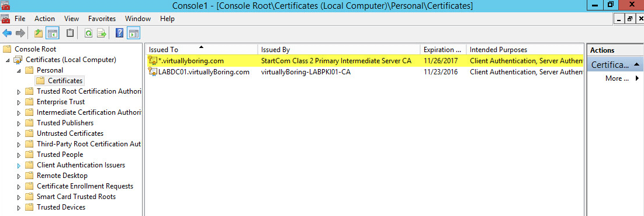This screenshot has width=644, height=216.
Task: Open Help from the toolbar icon
Action: pyautogui.click(x=120, y=33)
